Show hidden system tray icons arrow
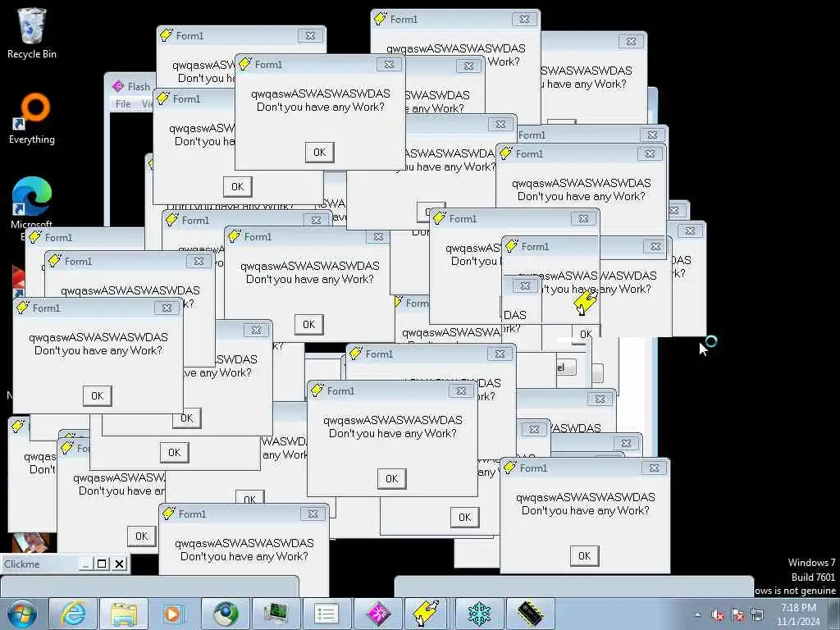 (x=697, y=615)
